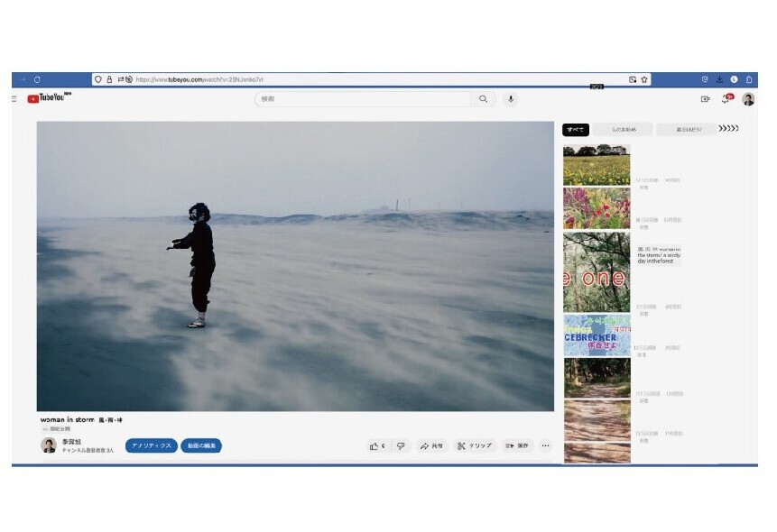Open the more actions ellipsis menu
The image size is (777, 532).
[x=545, y=445]
